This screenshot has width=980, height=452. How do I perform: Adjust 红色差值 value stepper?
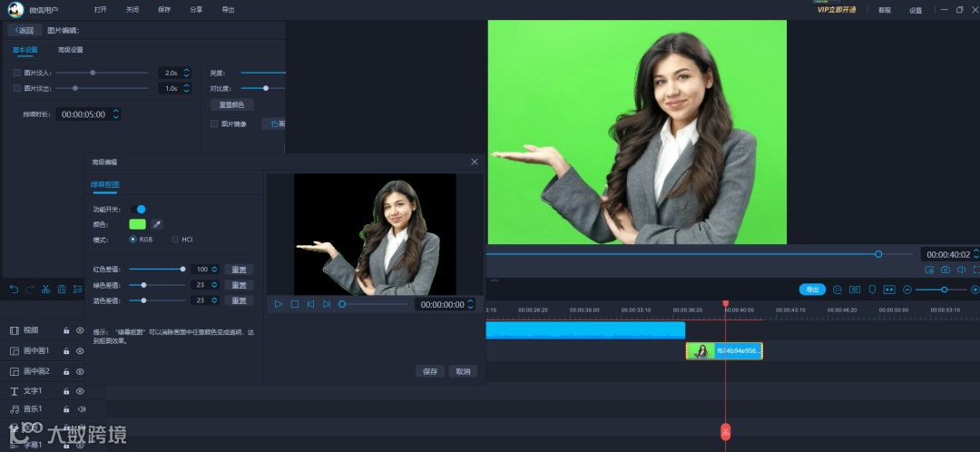tap(214, 270)
